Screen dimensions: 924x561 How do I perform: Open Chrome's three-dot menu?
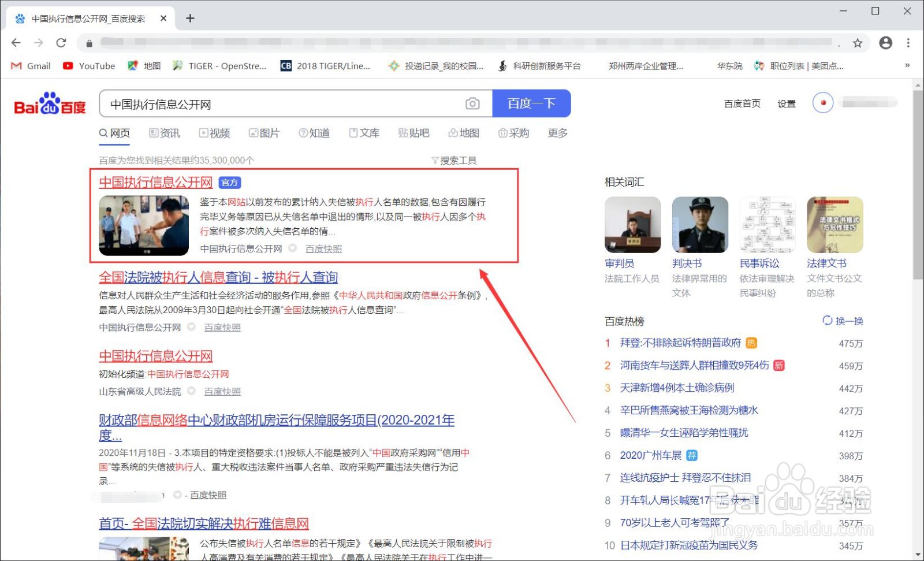tap(908, 43)
